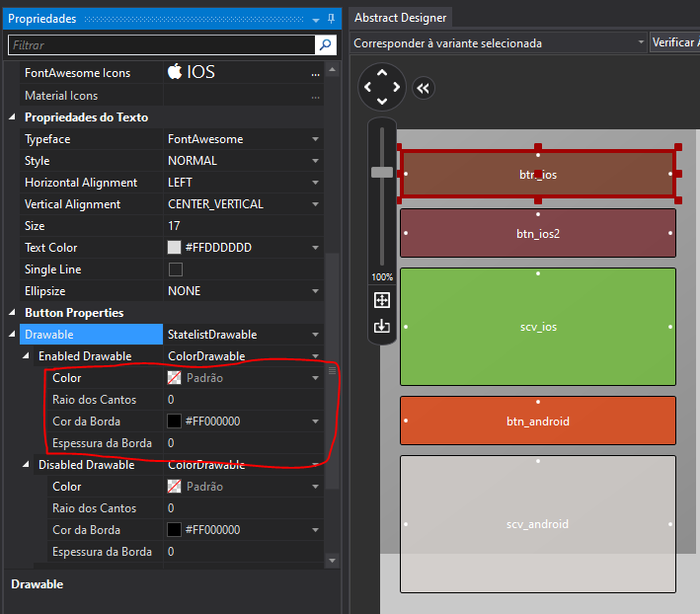Open FontAwesome Icons ellipsis picker
This screenshot has height=614, width=700.
315,73
